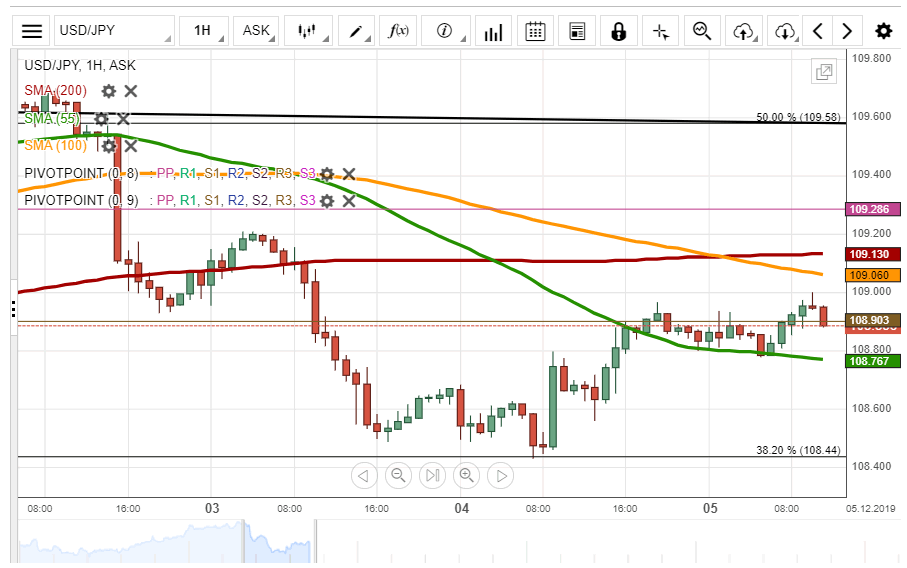Click the zoom out magnifier circle
The width and height of the screenshot is (907, 568).
pos(398,476)
